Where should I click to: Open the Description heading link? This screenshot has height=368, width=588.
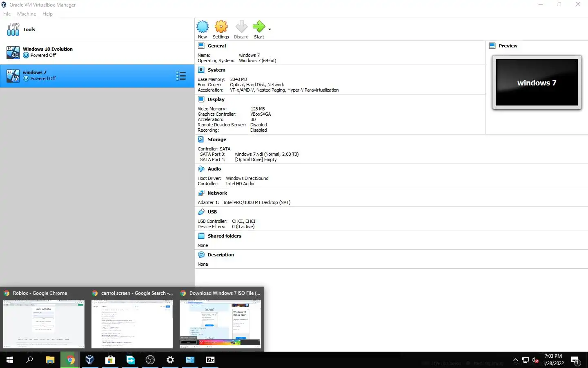pyautogui.click(x=221, y=255)
